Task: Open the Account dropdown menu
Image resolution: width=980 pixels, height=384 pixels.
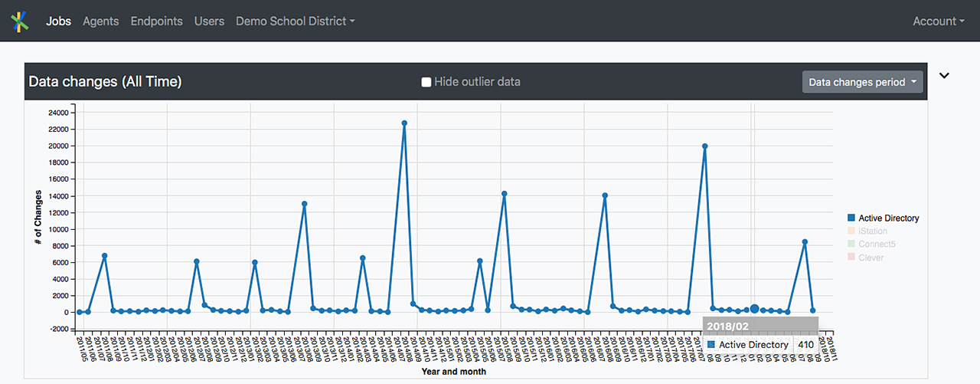Action: (938, 21)
